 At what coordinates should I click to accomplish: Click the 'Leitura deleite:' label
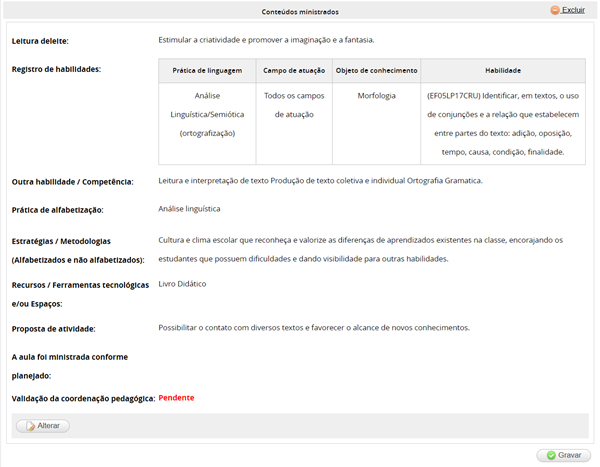(x=40, y=41)
